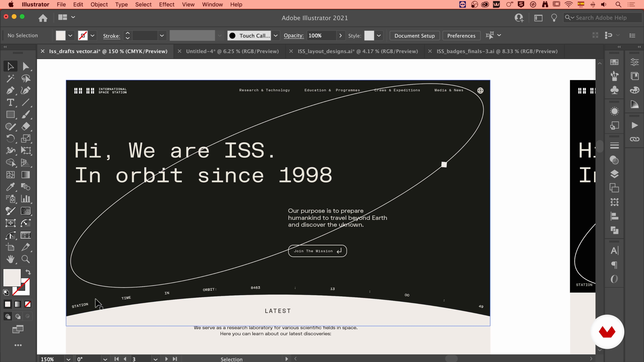Select the Shape Builder tool

[x=10, y=163]
